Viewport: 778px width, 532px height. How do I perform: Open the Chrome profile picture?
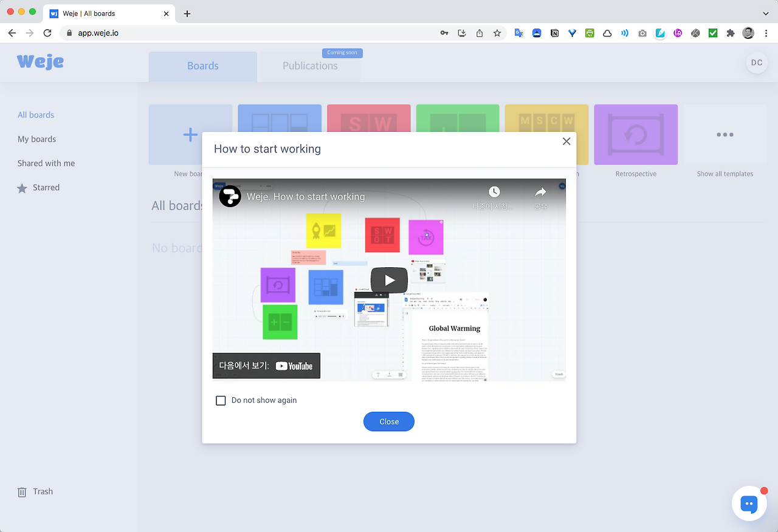coord(748,33)
